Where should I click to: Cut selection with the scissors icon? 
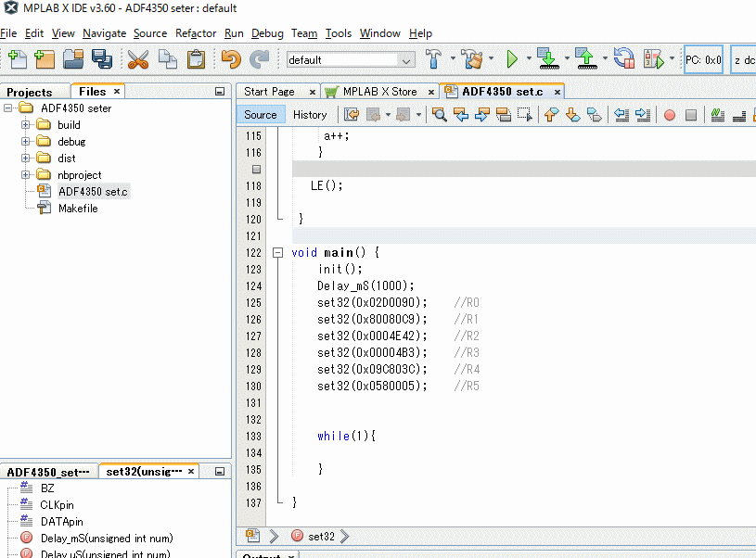click(138, 59)
